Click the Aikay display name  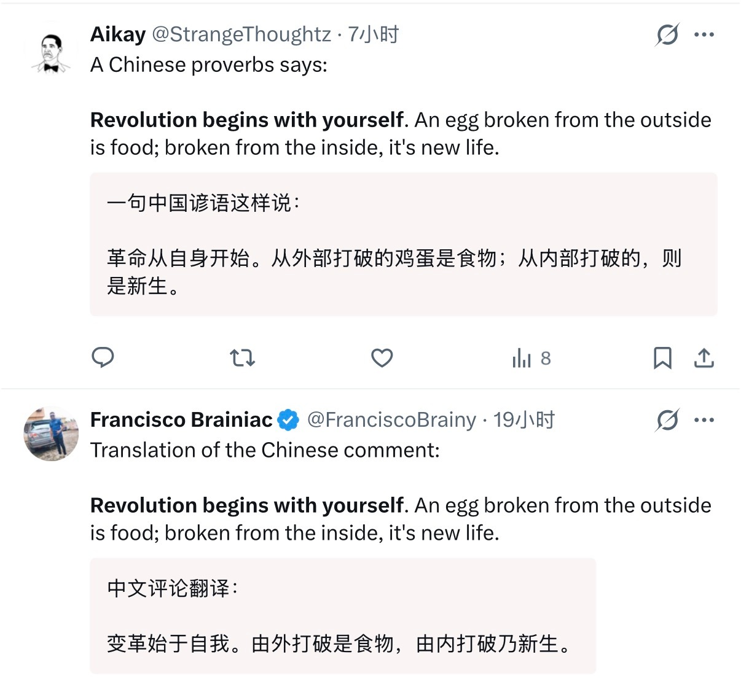click(118, 34)
